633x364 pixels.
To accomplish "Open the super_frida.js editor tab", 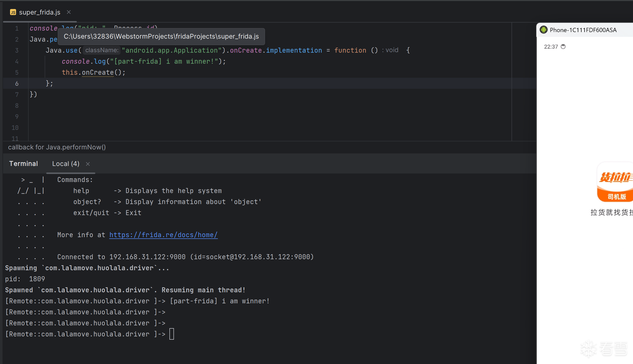I will 40,12.
